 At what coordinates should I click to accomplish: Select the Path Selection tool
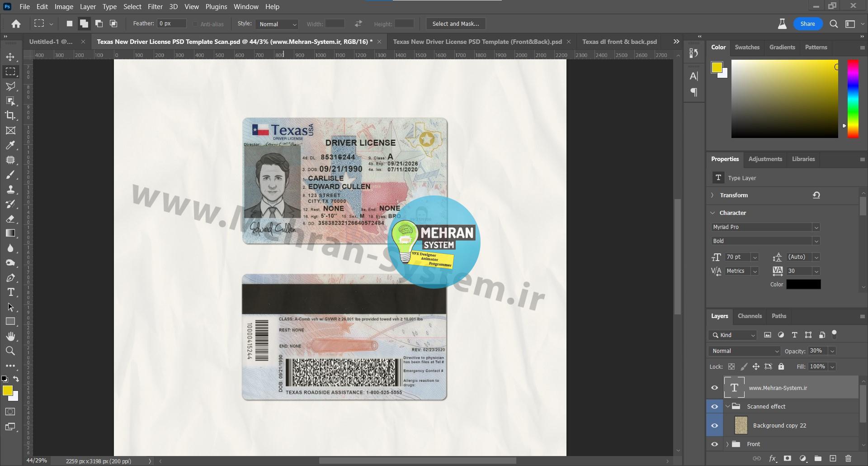pyautogui.click(x=10, y=307)
